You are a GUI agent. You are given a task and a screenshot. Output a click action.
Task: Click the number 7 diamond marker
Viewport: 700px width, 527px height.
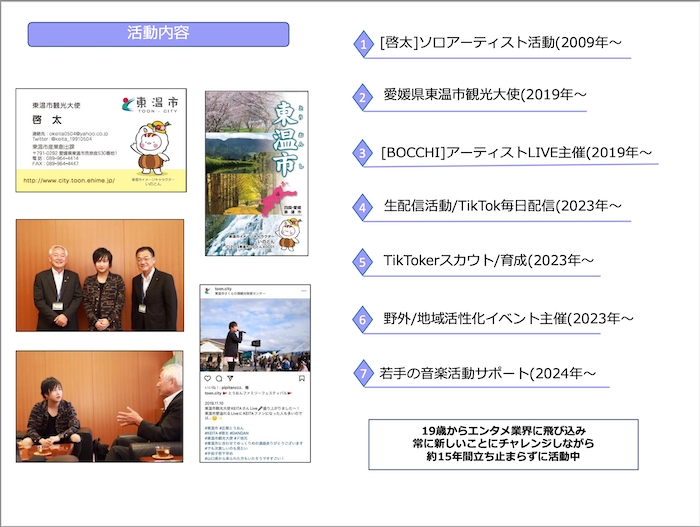point(364,374)
